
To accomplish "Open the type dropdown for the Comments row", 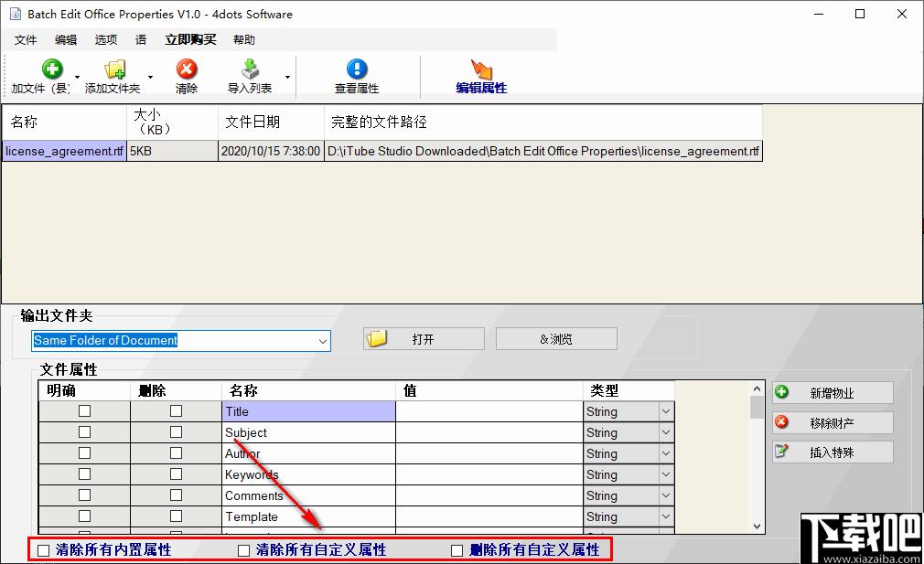I will click(666, 495).
